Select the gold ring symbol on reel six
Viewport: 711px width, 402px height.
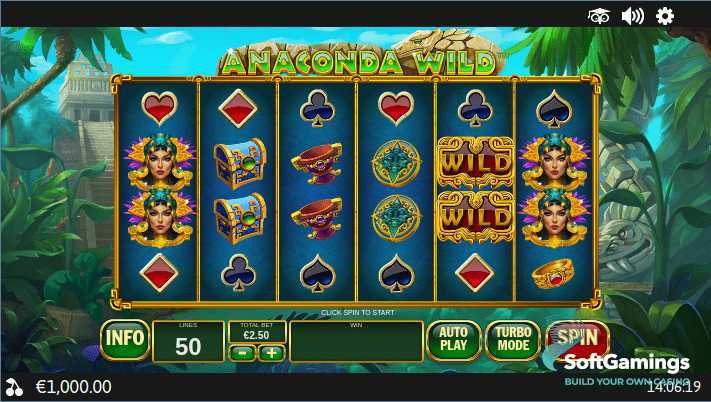553,273
